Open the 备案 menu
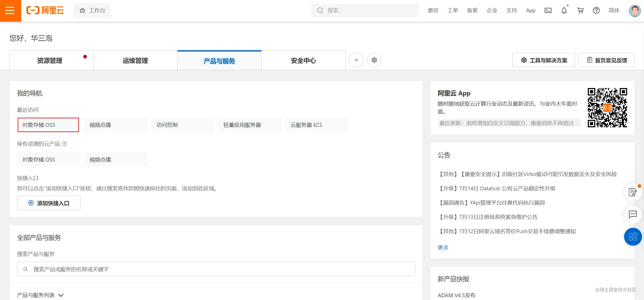Image resolution: width=644 pixels, height=300 pixels. click(x=472, y=10)
